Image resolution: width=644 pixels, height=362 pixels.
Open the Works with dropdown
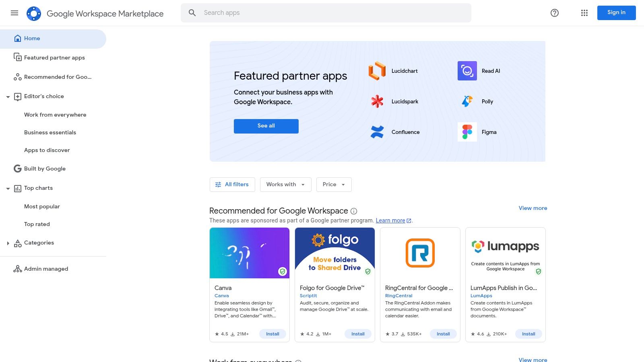285,184
